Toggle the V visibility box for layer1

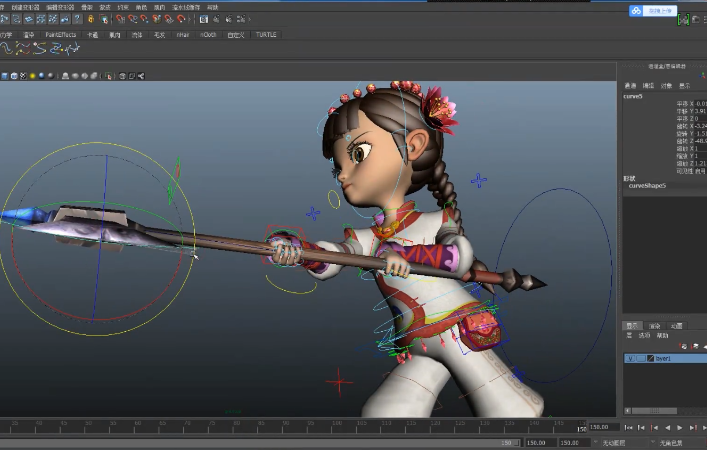[x=630, y=358]
